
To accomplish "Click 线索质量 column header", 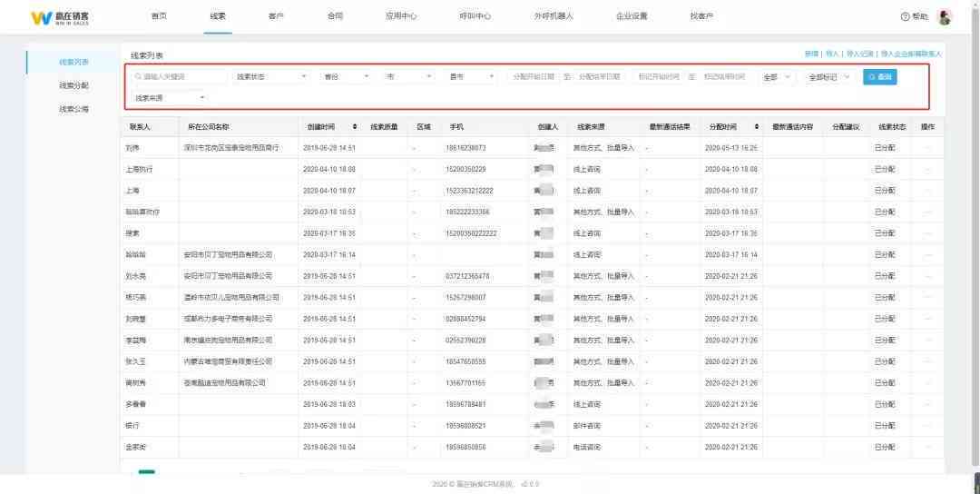I will [384, 127].
